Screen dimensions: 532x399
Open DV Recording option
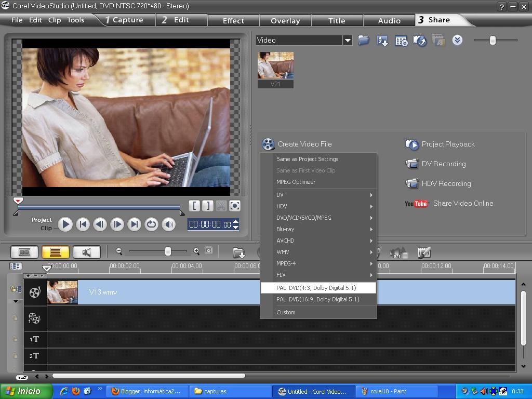coord(436,164)
